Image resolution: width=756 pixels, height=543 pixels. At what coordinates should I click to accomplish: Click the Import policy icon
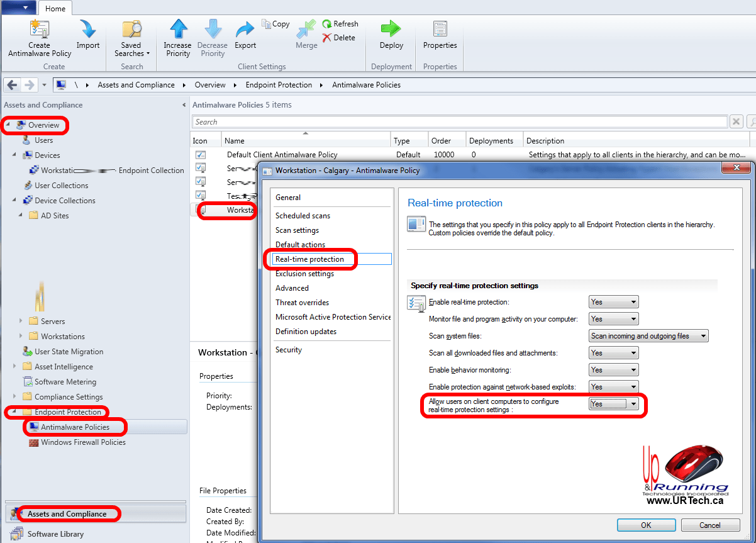87,30
